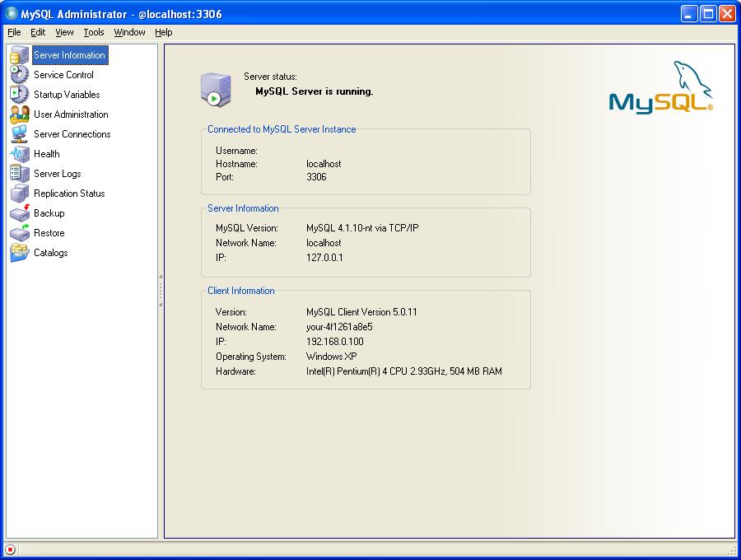This screenshot has height=560, width=741.
Task: Select the User Administration people icon
Action: point(20,114)
